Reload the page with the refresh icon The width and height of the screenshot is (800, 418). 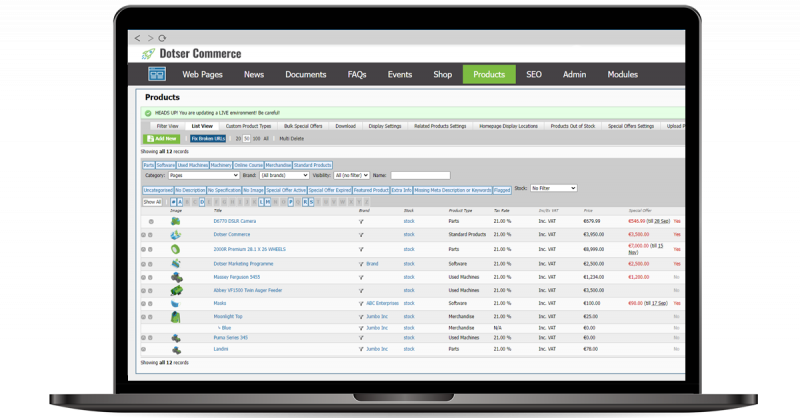point(162,38)
